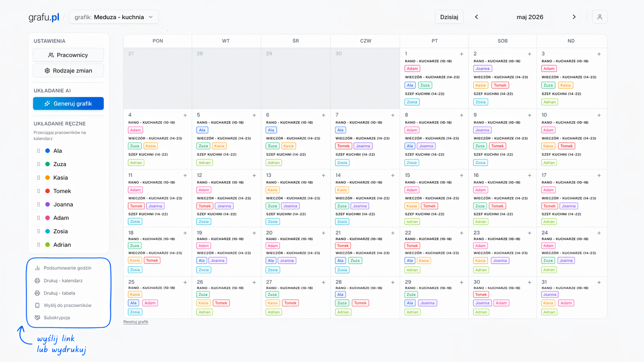
Task: Select Drukuj - kalendarz option
Action: [63, 281]
